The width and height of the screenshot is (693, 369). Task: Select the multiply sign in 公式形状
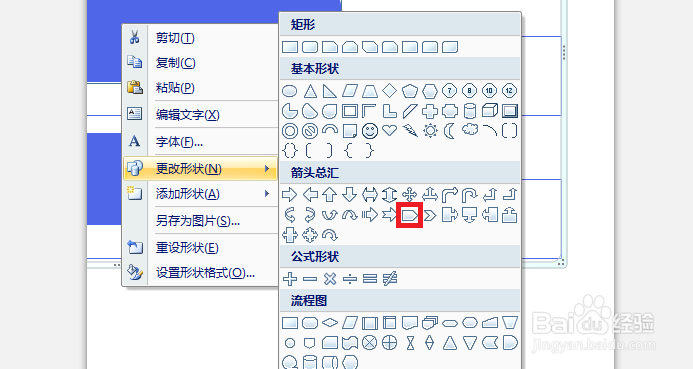pyautogui.click(x=330, y=279)
